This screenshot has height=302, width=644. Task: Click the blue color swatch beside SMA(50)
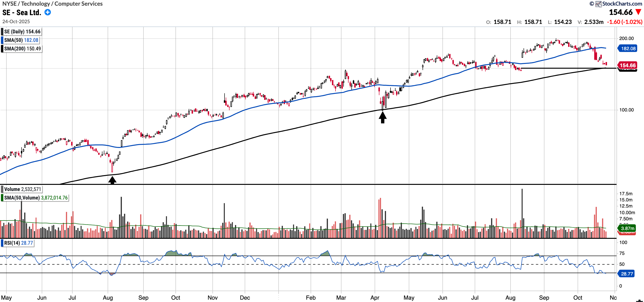point(2,40)
